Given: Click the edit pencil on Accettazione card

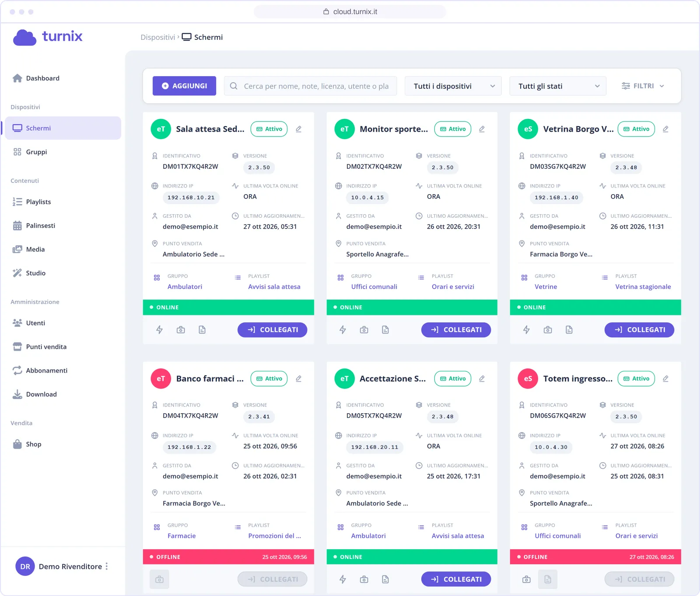Looking at the screenshot, I should pyautogui.click(x=482, y=379).
